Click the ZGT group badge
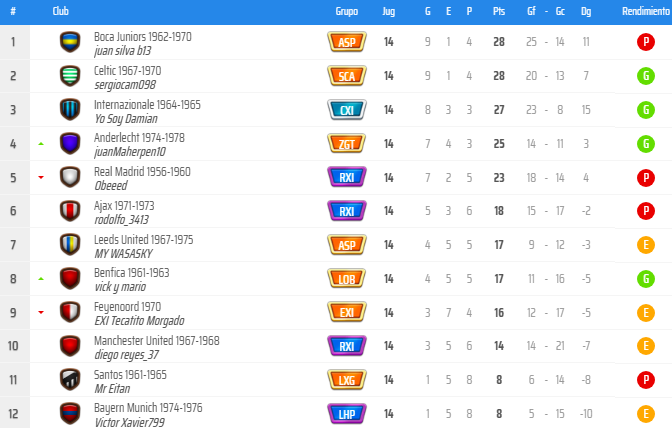The width and height of the screenshot is (672, 428). pyautogui.click(x=347, y=144)
